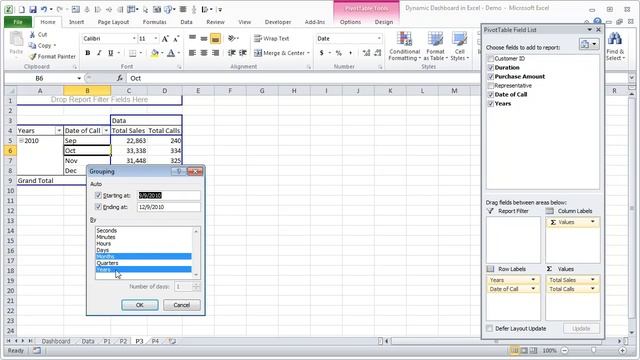Open PivotTable Options tab
The height and width of the screenshot is (360, 640).
(350, 22)
